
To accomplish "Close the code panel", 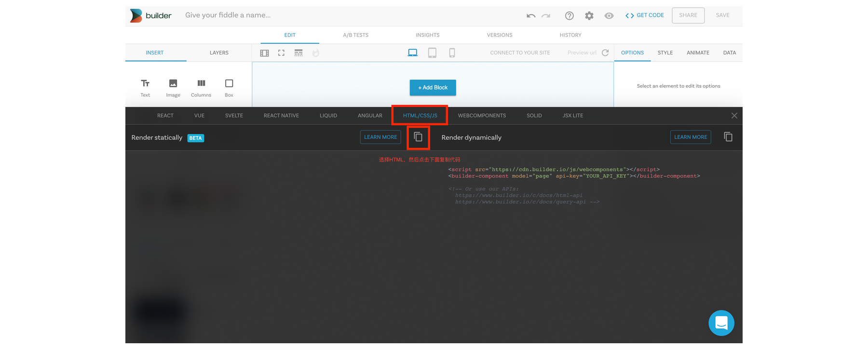I will (734, 116).
